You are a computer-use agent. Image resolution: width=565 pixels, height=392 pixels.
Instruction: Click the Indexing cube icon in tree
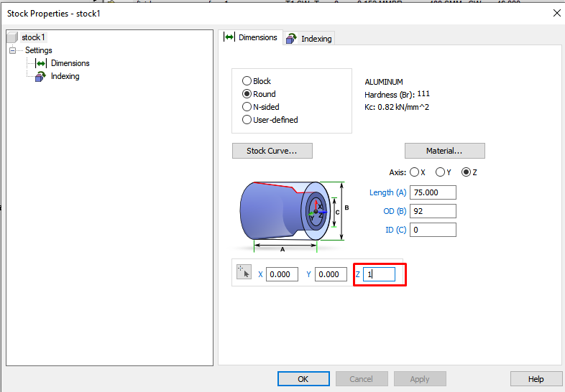coord(40,76)
